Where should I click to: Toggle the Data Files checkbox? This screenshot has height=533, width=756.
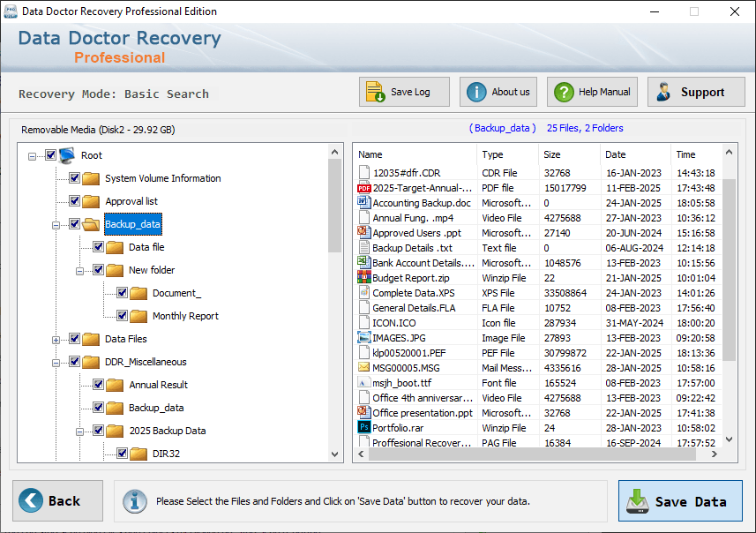(74, 339)
